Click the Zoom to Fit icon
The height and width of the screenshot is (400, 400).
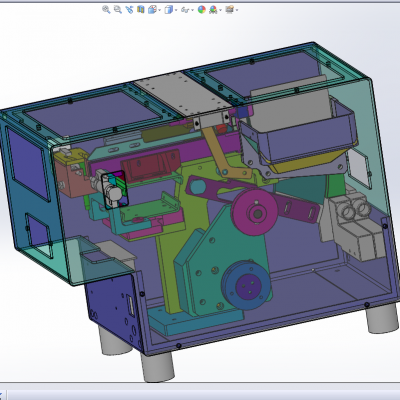point(106,10)
